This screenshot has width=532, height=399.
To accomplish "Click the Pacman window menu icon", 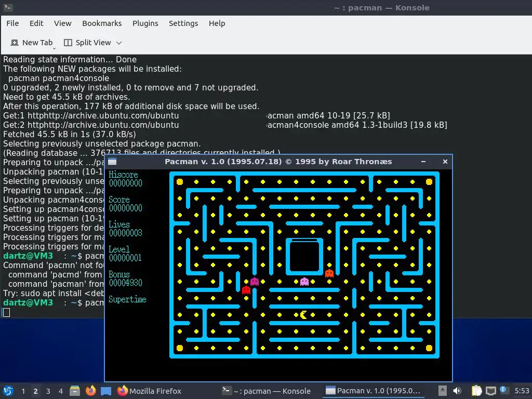I will (112, 162).
